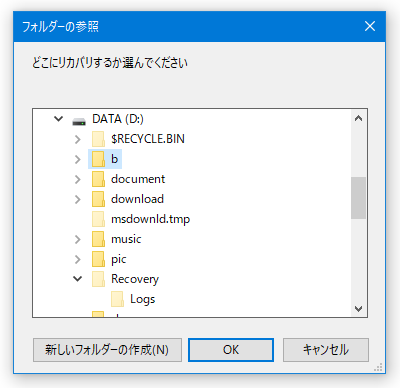This screenshot has width=400, height=388.
Task: Click the msdownld.tmp folder icon
Action: 98,219
